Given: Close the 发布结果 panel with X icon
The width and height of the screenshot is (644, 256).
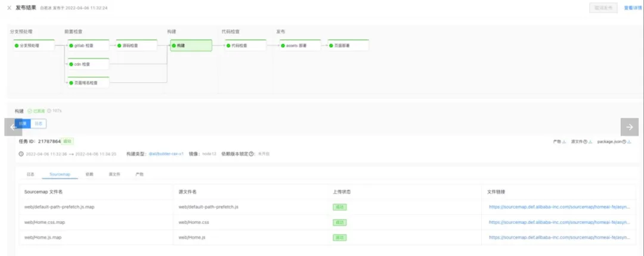Looking at the screenshot, I should (9, 8).
